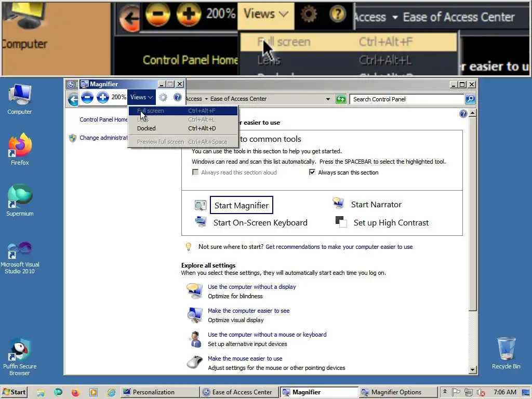Click the 7:06 AM taskbar clock
Viewport: 532px width, 399px height.
coord(505,392)
